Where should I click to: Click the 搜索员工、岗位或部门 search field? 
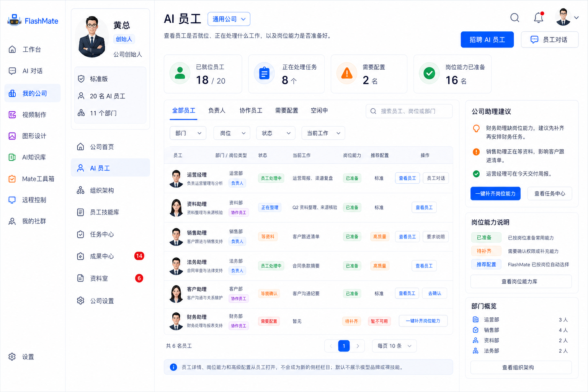[409, 111]
